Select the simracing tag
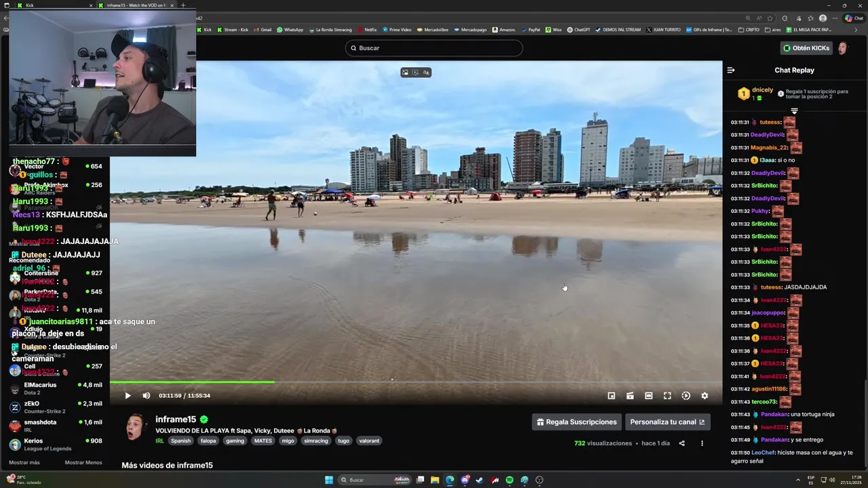Viewport: 868px width, 488px height. [315, 441]
